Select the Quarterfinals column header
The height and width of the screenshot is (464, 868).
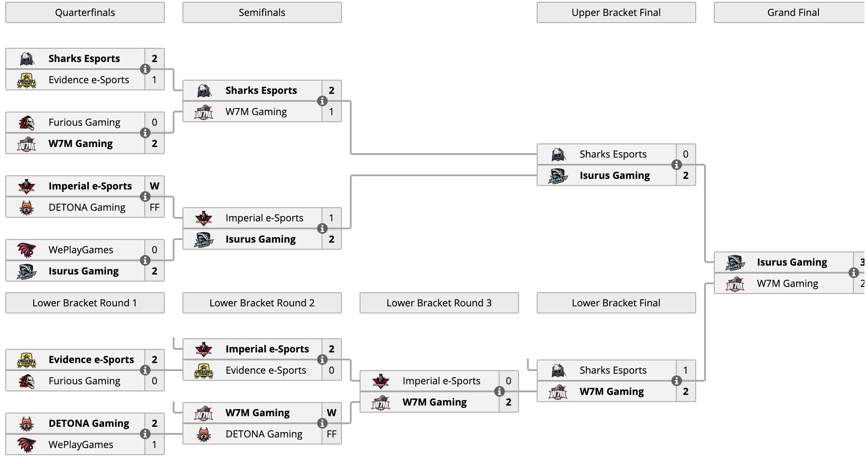click(x=85, y=12)
